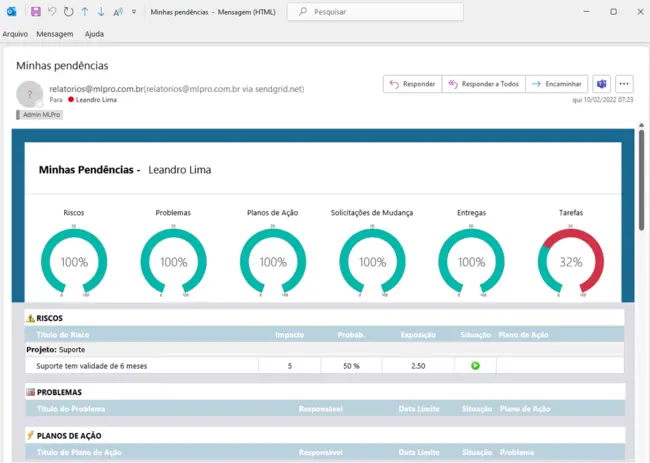
Task: Activate the Read Aloud icon
Action: (118, 12)
